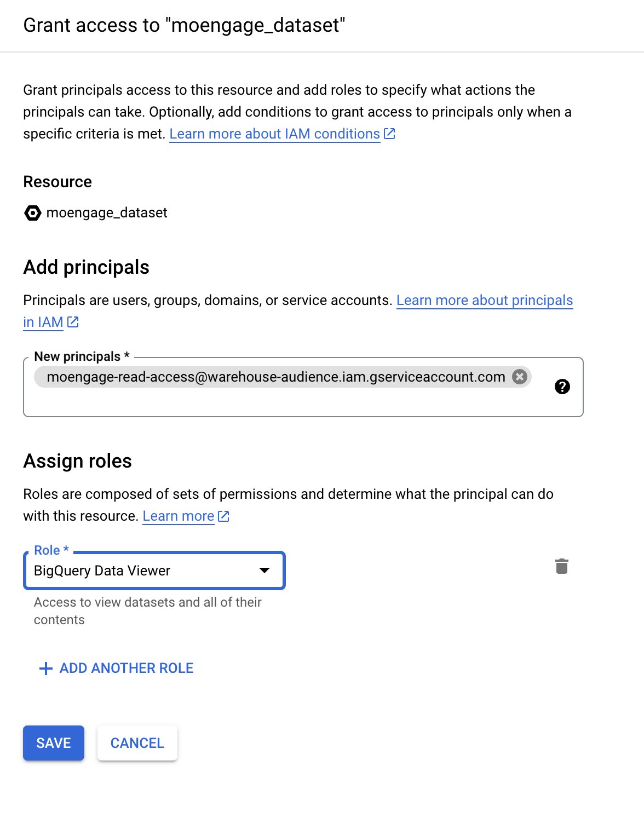Save the access grant

(x=54, y=743)
